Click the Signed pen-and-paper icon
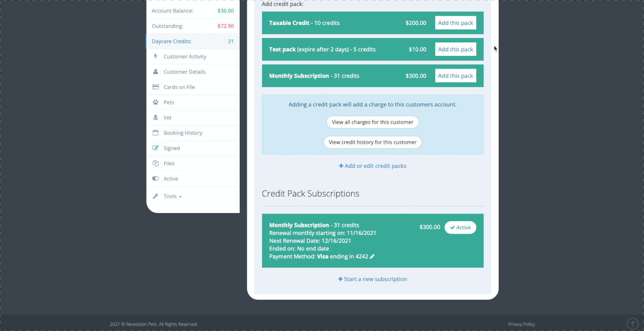The width and height of the screenshot is (644, 331). tap(156, 148)
